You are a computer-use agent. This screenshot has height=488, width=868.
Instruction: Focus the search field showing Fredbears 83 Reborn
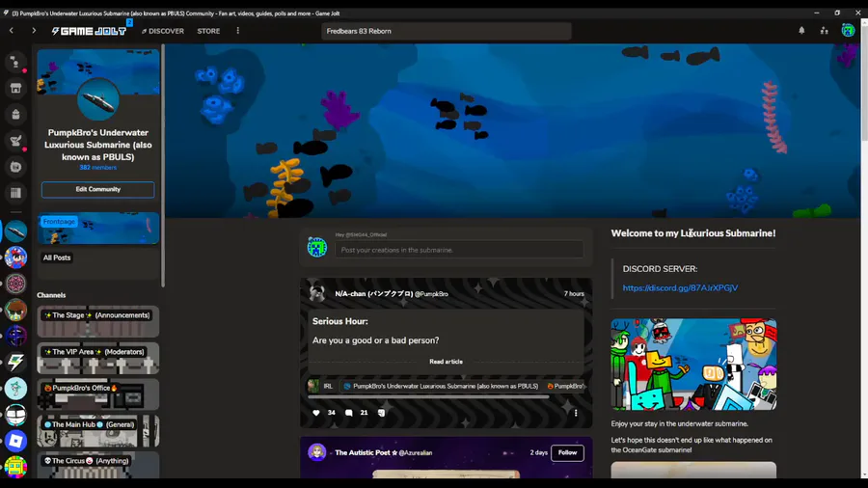point(447,31)
